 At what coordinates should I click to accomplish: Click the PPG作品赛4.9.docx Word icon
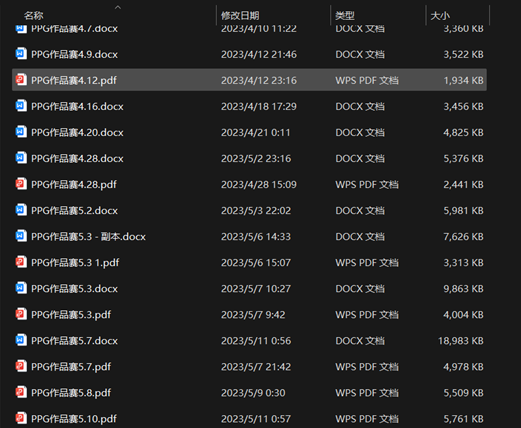[x=21, y=54]
